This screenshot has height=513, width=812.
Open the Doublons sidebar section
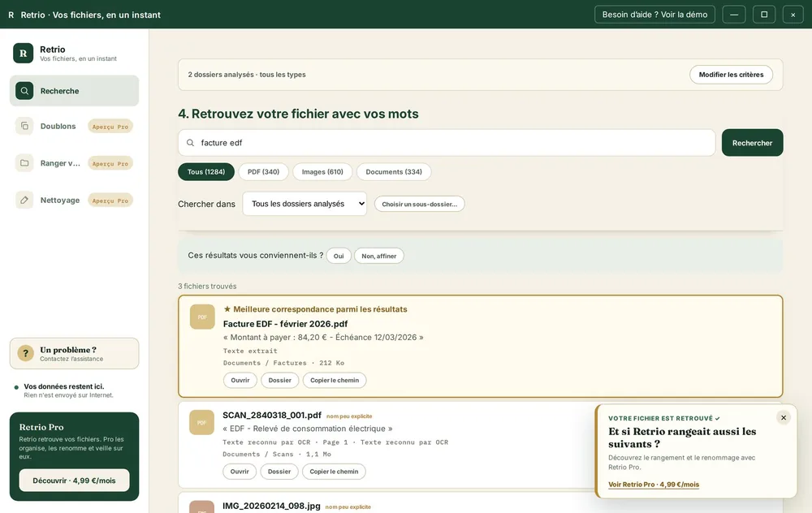click(74, 127)
